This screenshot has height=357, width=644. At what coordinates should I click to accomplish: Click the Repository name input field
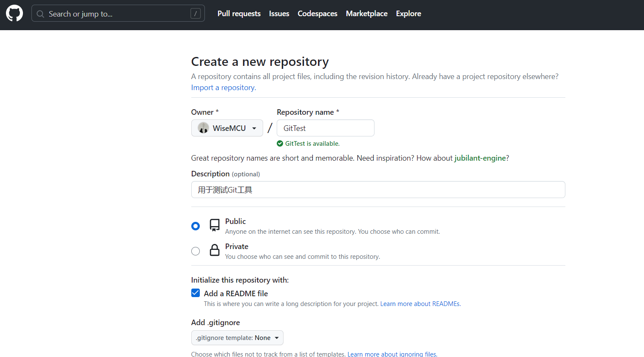click(x=325, y=128)
